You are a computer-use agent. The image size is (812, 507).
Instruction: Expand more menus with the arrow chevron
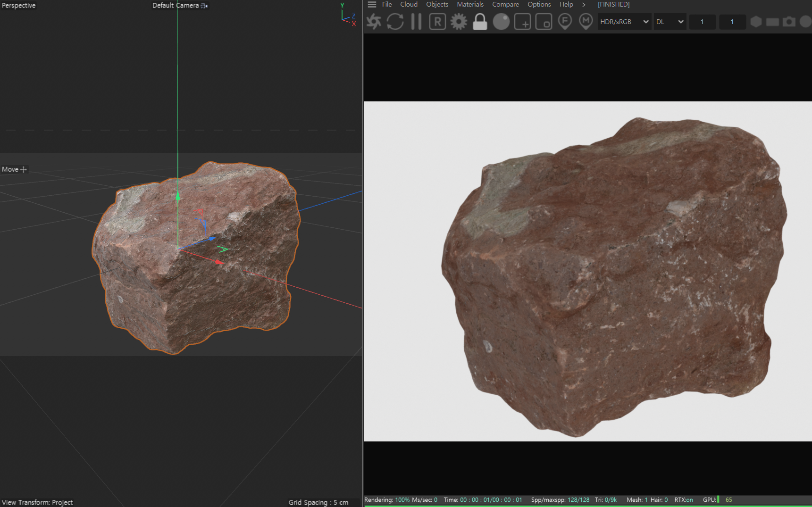point(584,5)
